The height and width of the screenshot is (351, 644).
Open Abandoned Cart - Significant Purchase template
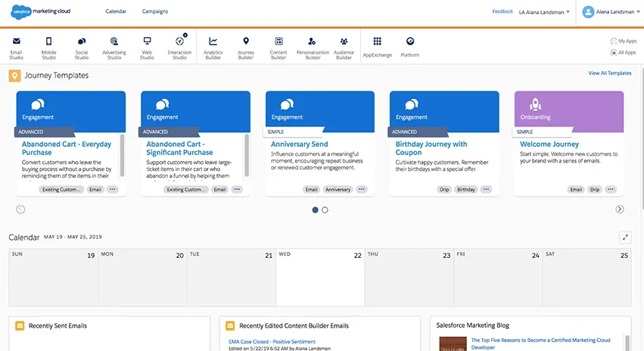click(179, 148)
